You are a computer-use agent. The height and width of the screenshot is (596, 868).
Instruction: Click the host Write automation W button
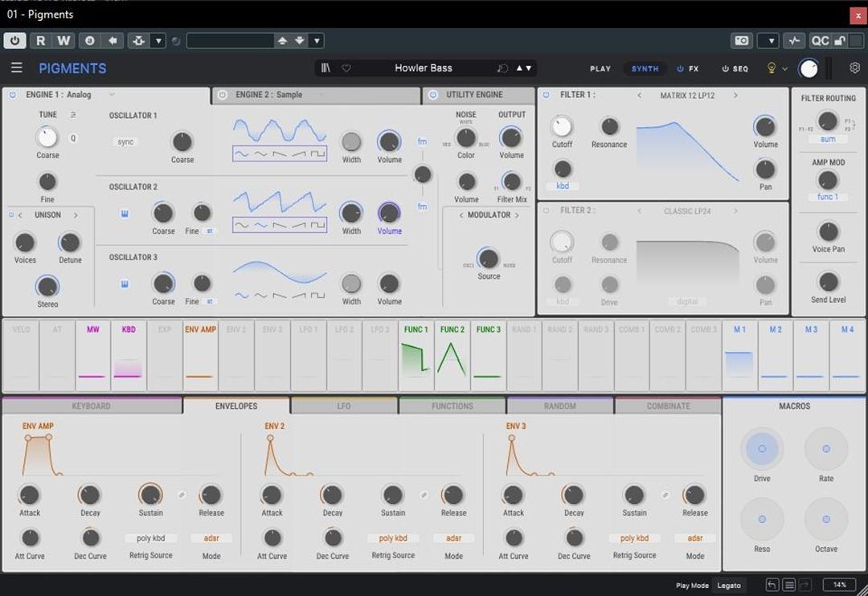(x=63, y=40)
